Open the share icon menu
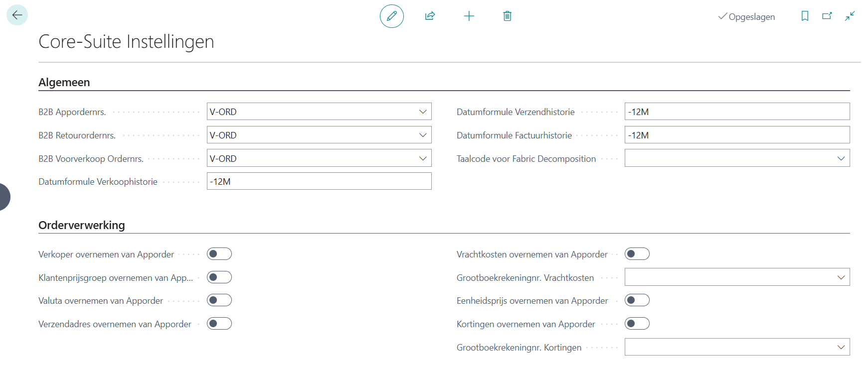Image resolution: width=868 pixels, height=366 pixels. [430, 16]
